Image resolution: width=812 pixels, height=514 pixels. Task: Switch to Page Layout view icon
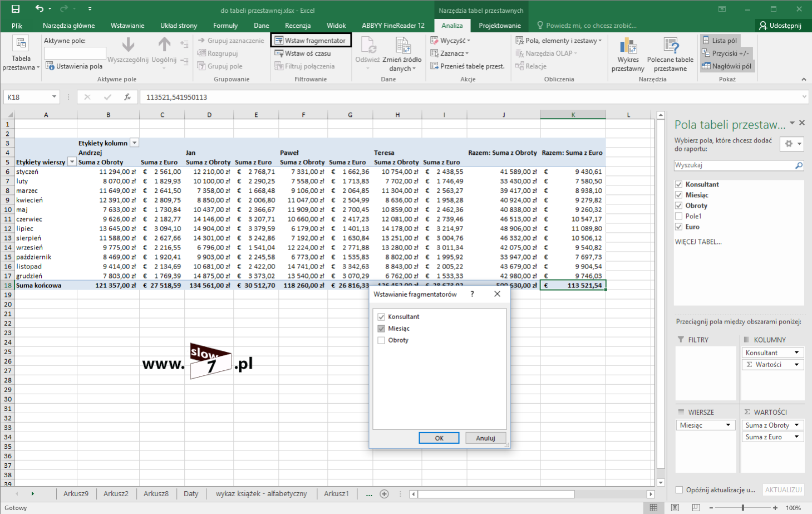(x=675, y=508)
